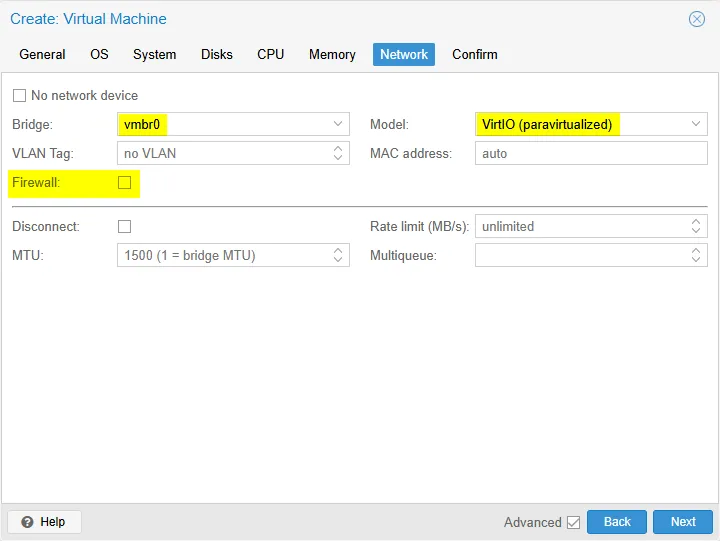Open the Model dropdown arrow
720x541 pixels.
coord(696,124)
